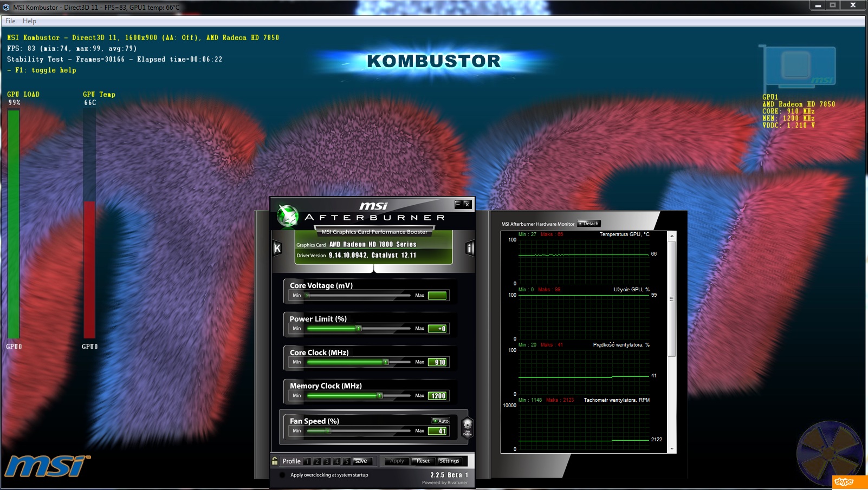Click the green GPU LOAD bar in Kombustor
This screenshot has width=868, height=490.
[x=14, y=224]
